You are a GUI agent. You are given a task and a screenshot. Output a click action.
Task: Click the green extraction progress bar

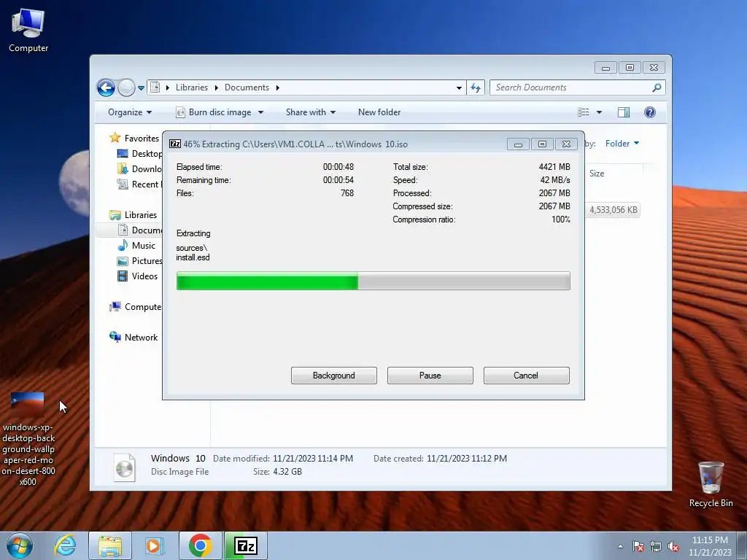click(x=373, y=281)
